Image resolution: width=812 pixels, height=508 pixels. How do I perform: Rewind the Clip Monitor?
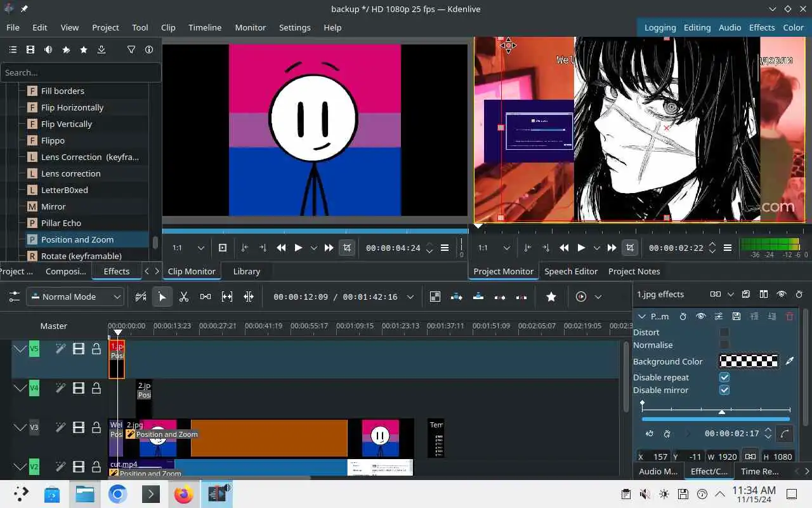pyautogui.click(x=281, y=248)
